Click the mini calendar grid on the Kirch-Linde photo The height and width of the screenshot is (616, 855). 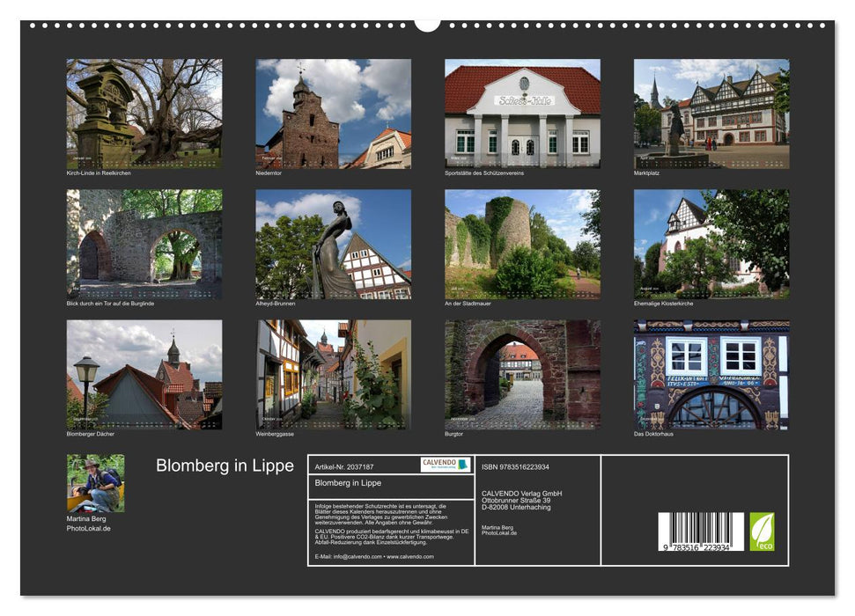pos(145,162)
